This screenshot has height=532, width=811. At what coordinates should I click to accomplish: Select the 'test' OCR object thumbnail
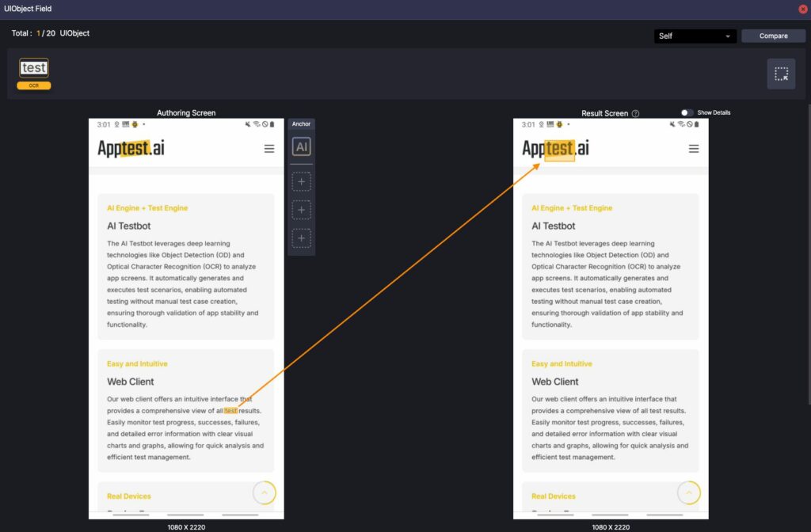pyautogui.click(x=33, y=68)
